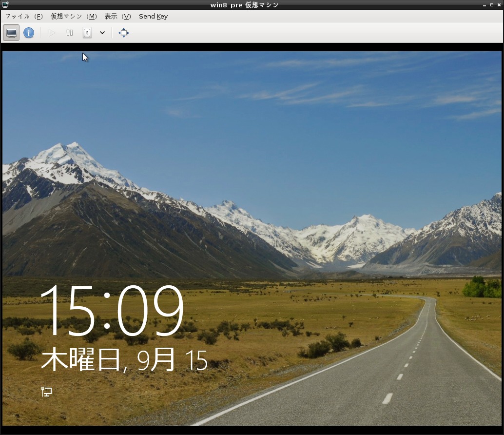Open virtual hardware details info icon
The width and height of the screenshot is (504, 435).
[29, 33]
